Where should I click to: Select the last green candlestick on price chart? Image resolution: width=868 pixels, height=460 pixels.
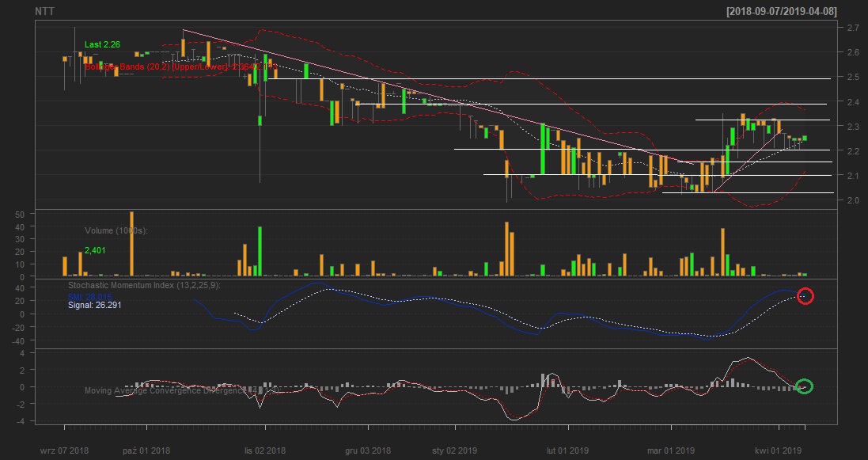(805, 138)
